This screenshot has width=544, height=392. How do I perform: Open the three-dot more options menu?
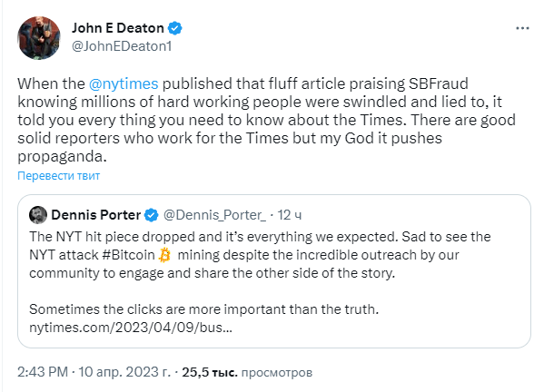(522, 28)
